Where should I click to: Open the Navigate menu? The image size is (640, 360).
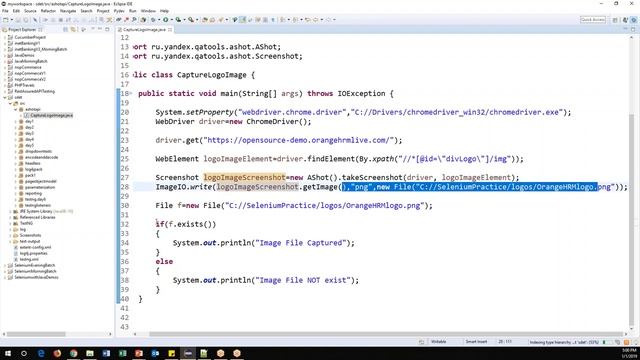[68, 11]
